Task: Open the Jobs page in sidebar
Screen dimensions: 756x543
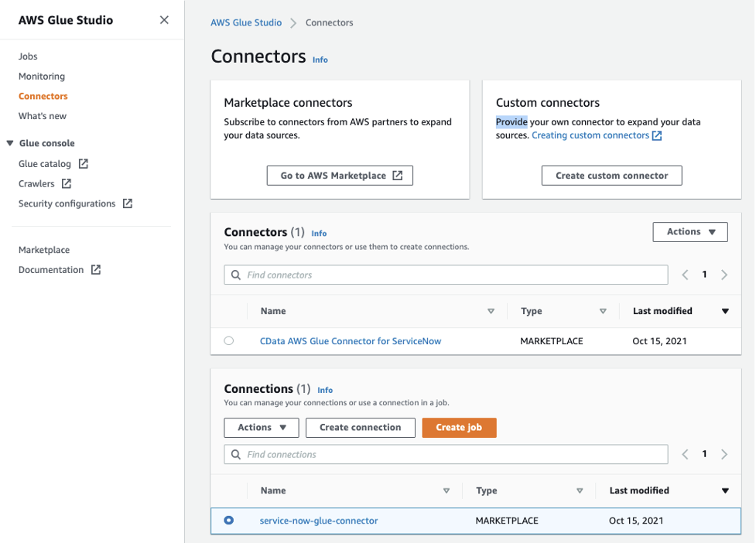Action: [x=28, y=56]
